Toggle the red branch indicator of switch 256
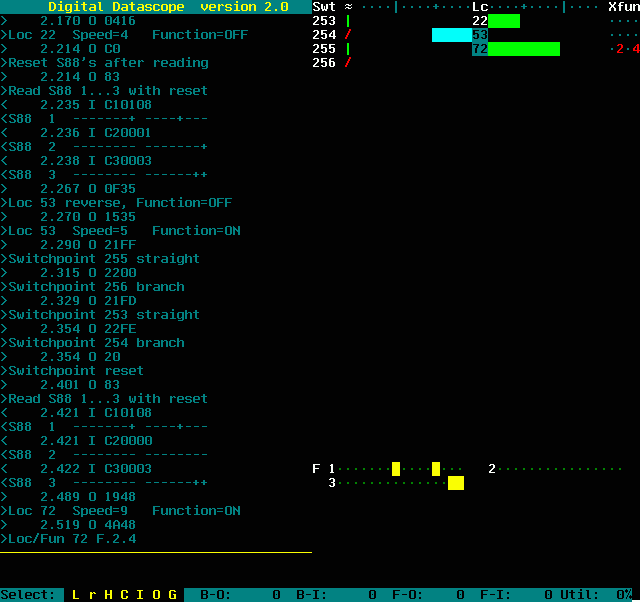Image resolution: width=640 pixels, height=602 pixels. (348, 63)
